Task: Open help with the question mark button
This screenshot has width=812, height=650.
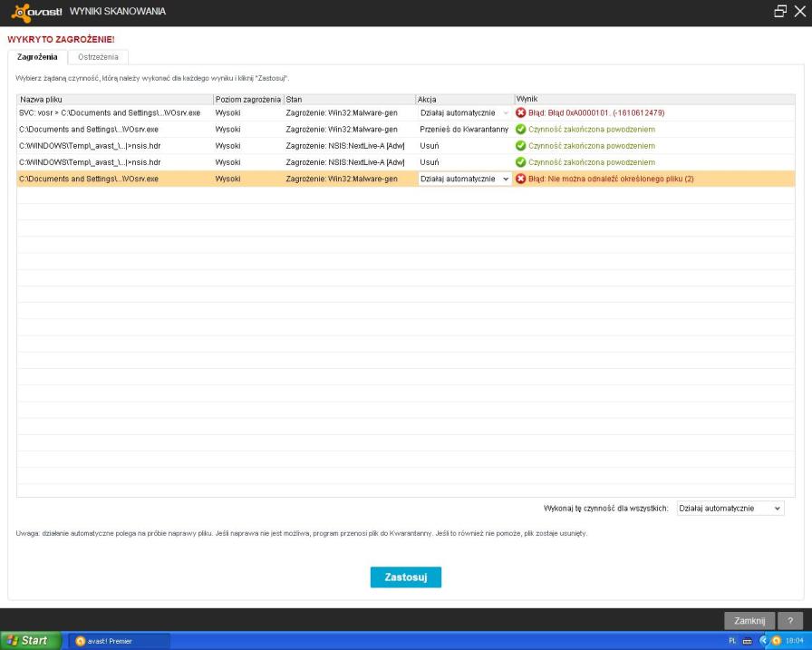Action: [x=789, y=620]
